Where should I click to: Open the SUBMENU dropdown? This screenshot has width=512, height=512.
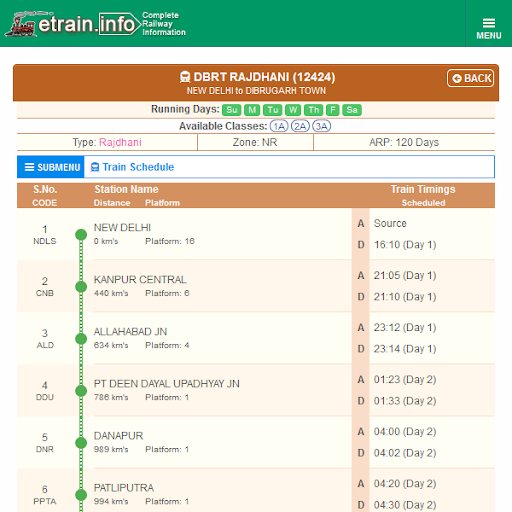51,167
